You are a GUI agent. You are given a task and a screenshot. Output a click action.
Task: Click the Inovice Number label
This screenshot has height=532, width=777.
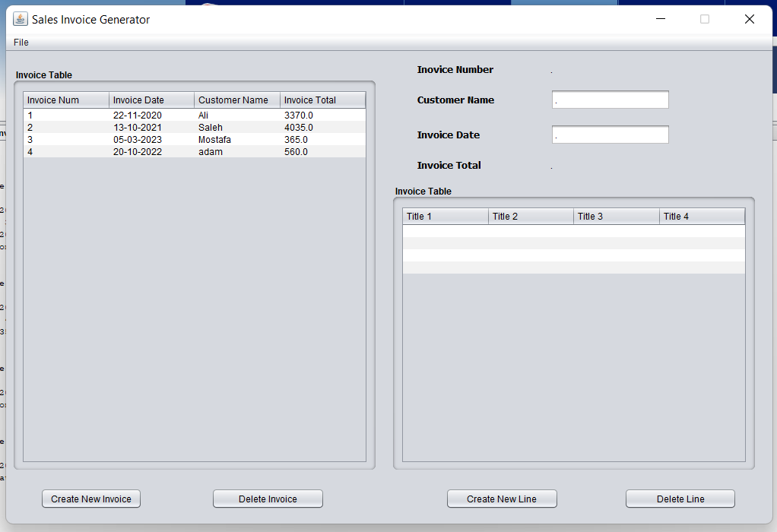coord(455,70)
